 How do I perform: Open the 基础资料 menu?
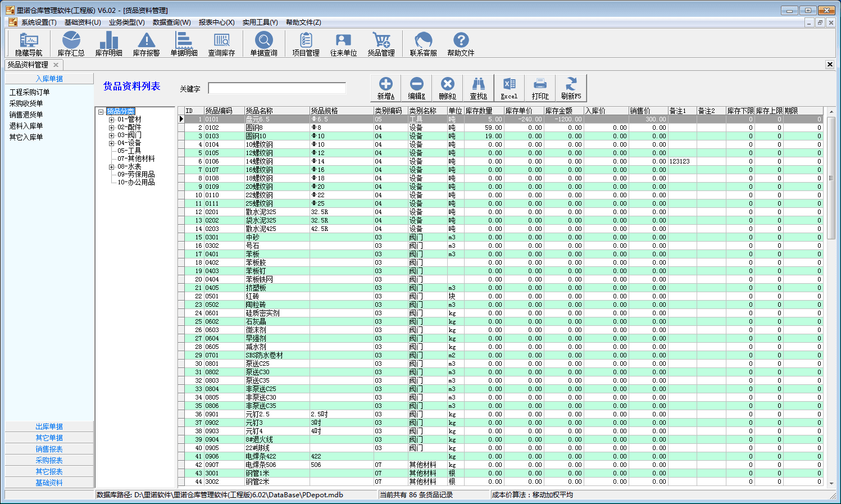coord(83,22)
